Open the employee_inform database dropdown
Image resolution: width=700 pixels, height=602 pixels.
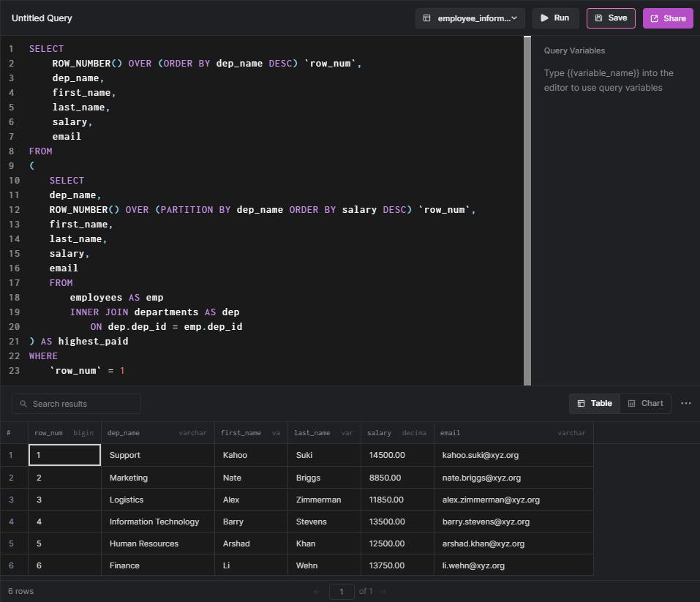[x=470, y=18]
